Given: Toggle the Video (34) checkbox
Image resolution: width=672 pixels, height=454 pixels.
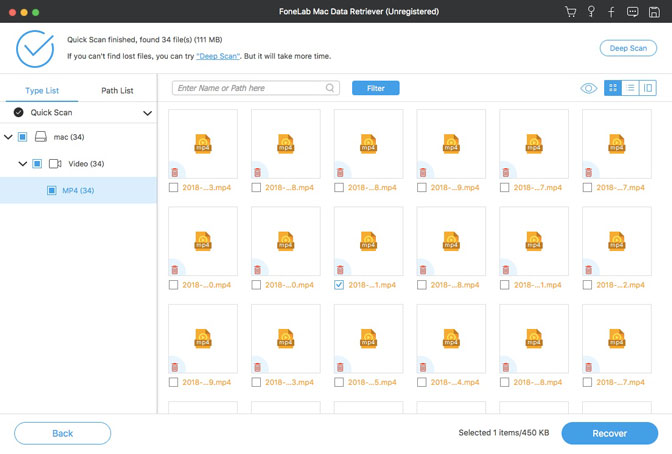Looking at the screenshot, I should pos(37,164).
